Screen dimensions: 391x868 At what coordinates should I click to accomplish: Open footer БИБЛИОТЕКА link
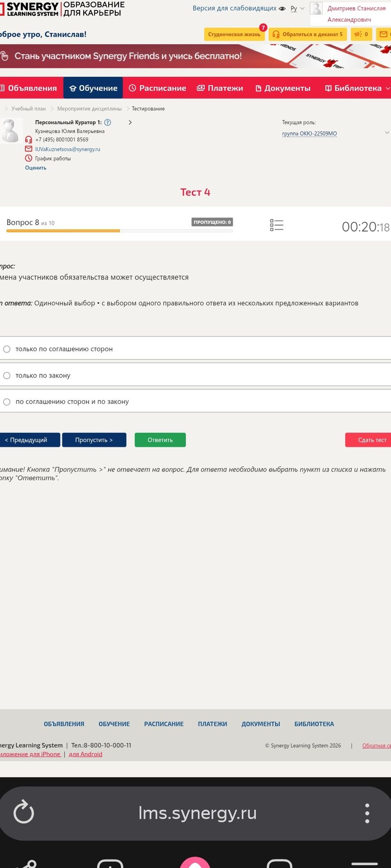314,724
